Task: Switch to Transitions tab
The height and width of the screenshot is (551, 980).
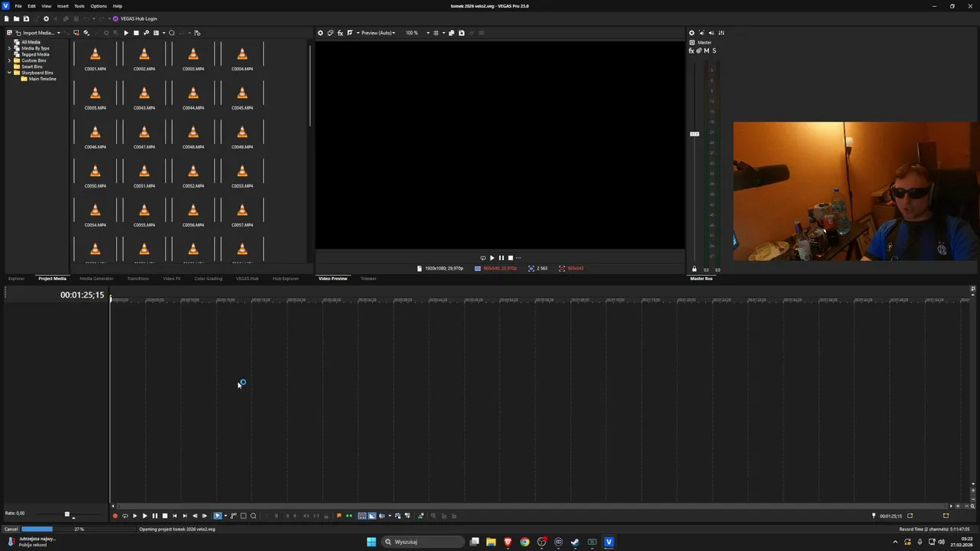Action: tap(138, 279)
